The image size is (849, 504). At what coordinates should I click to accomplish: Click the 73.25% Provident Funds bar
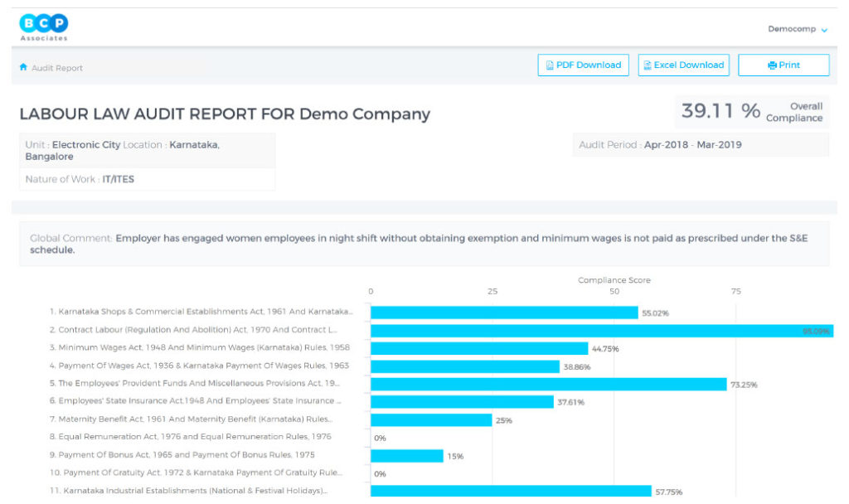click(x=549, y=384)
